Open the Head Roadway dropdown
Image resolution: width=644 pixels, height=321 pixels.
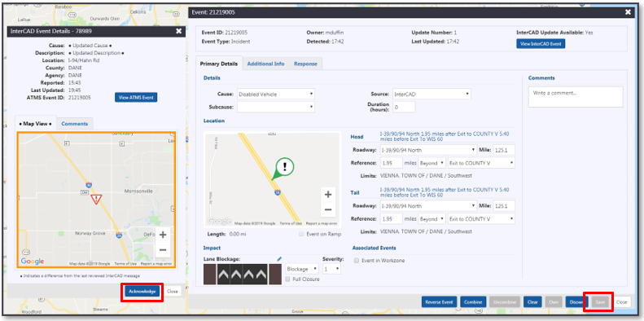[x=428, y=150]
